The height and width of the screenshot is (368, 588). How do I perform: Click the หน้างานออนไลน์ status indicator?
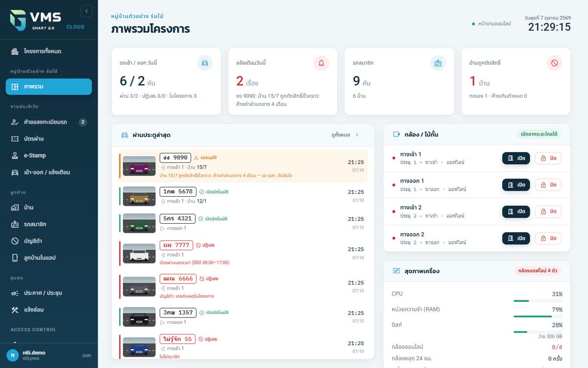click(491, 24)
